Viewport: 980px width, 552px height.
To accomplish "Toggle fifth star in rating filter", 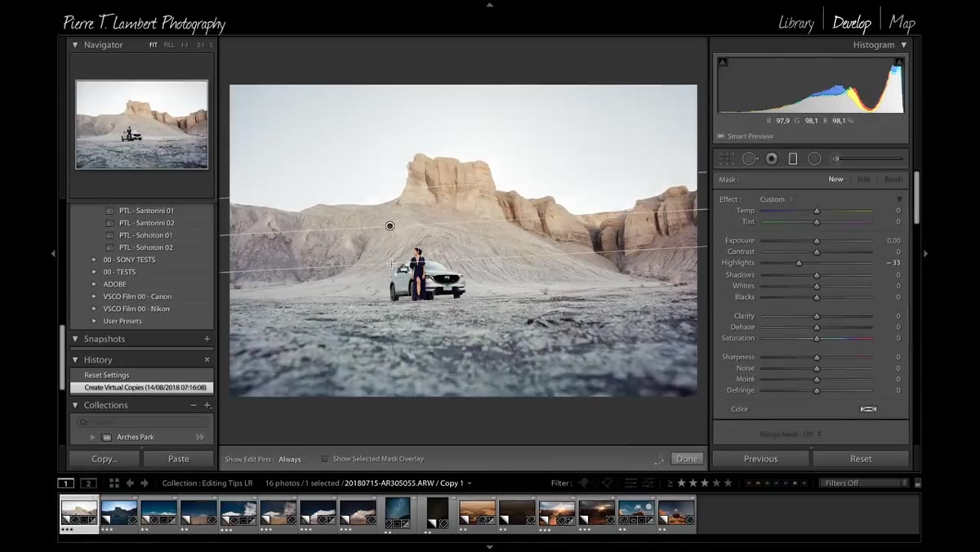I will click(x=728, y=483).
